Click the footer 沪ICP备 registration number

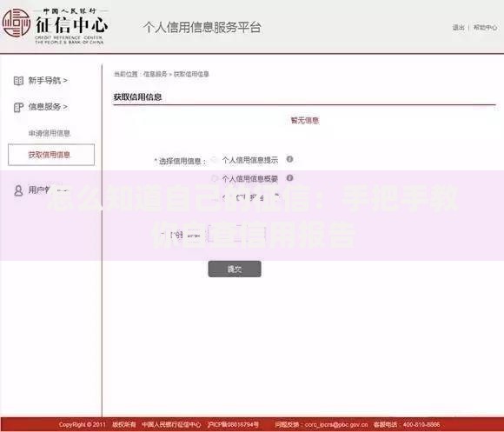234,424
